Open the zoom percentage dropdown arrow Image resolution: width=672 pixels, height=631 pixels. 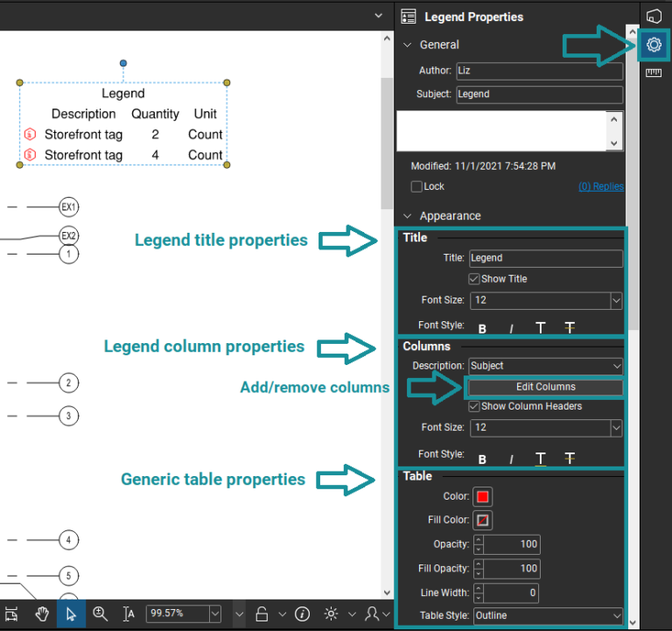tap(215, 613)
